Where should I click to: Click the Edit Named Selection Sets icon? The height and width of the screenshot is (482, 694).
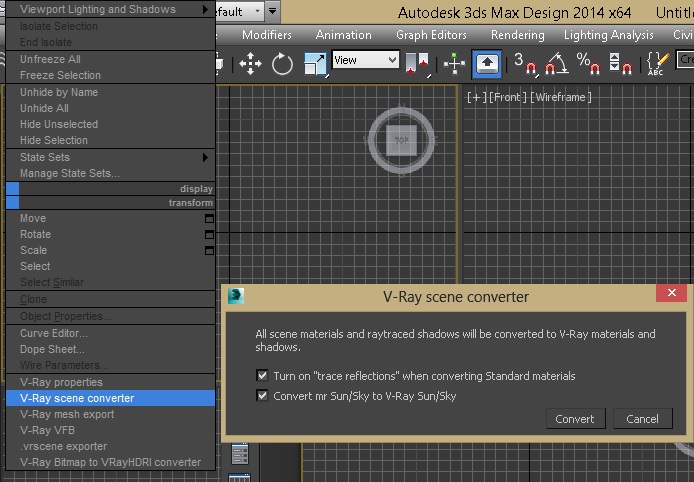656,64
